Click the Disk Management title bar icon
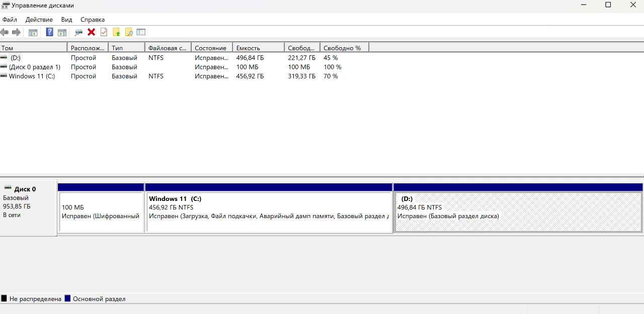The height and width of the screenshot is (314, 644). [x=6, y=6]
